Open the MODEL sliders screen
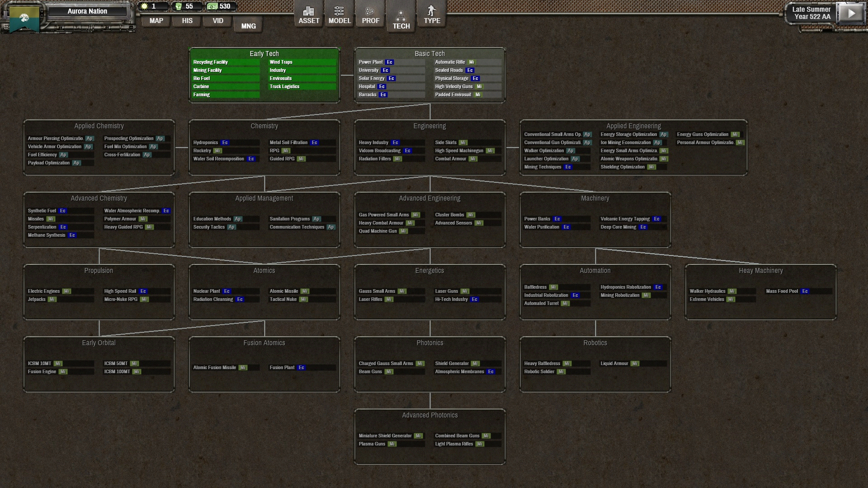This screenshot has width=868, height=488. click(x=339, y=15)
